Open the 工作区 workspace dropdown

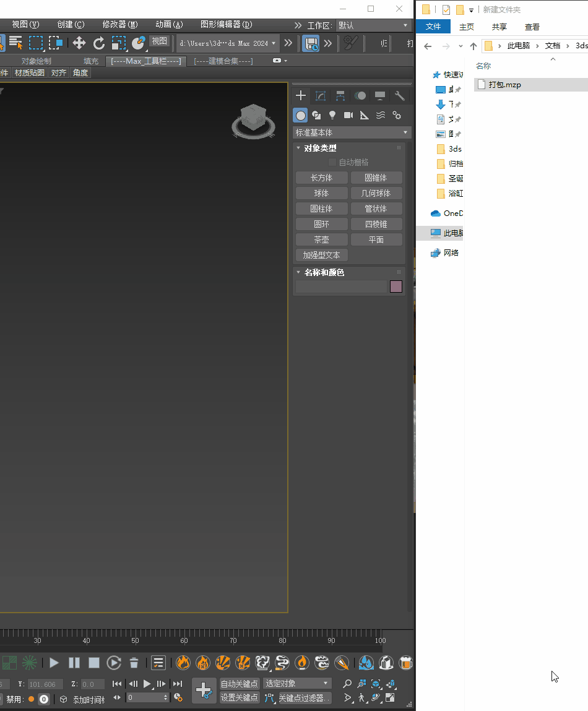(x=373, y=25)
